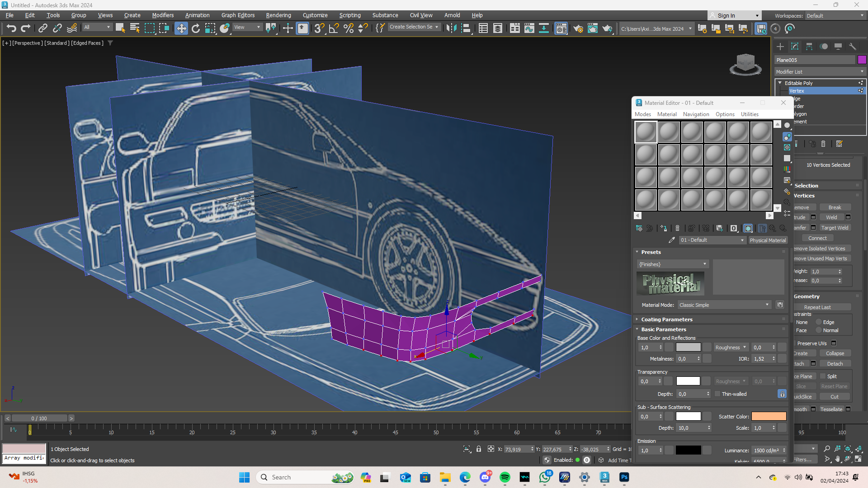Select the Edge constraint radio button
Viewport: 868px width, 488px height.
pyautogui.click(x=819, y=322)
